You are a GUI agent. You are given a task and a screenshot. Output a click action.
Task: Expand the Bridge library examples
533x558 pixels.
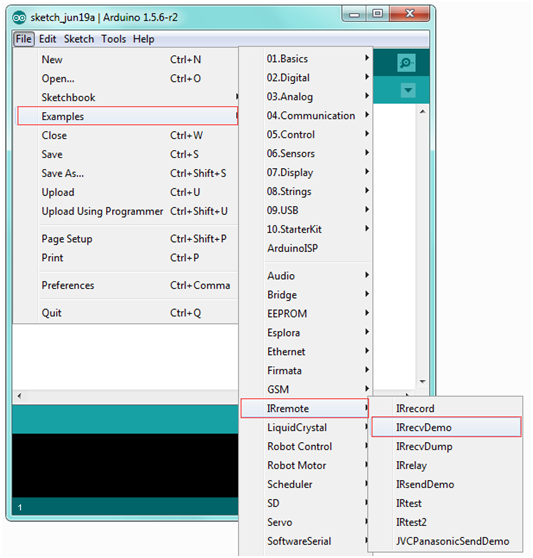tap(306, 295)
